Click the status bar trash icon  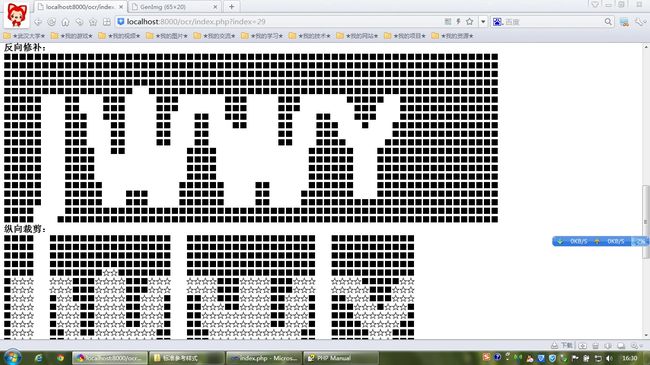tap(596, 346)
